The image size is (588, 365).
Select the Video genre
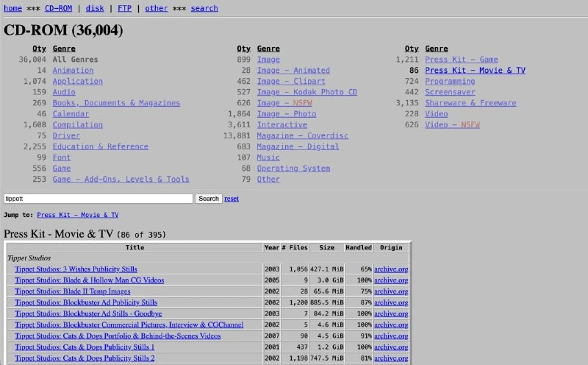436,114
